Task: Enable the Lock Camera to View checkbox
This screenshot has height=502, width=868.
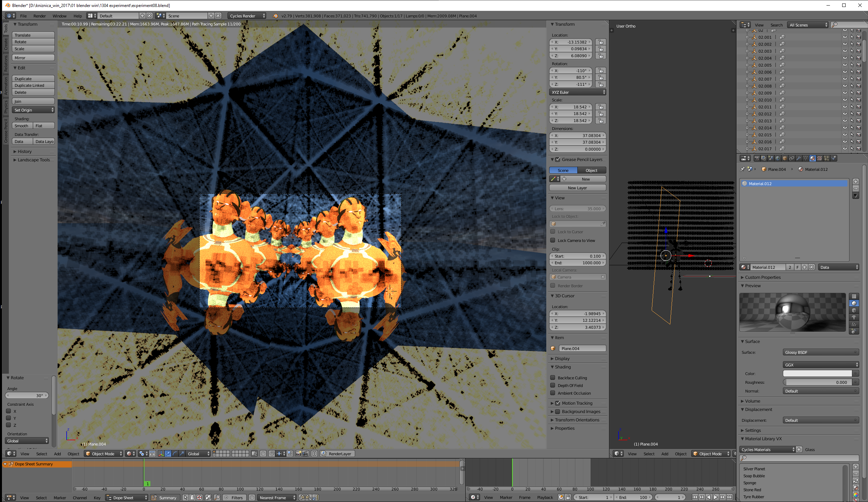Action: [553, 240]
